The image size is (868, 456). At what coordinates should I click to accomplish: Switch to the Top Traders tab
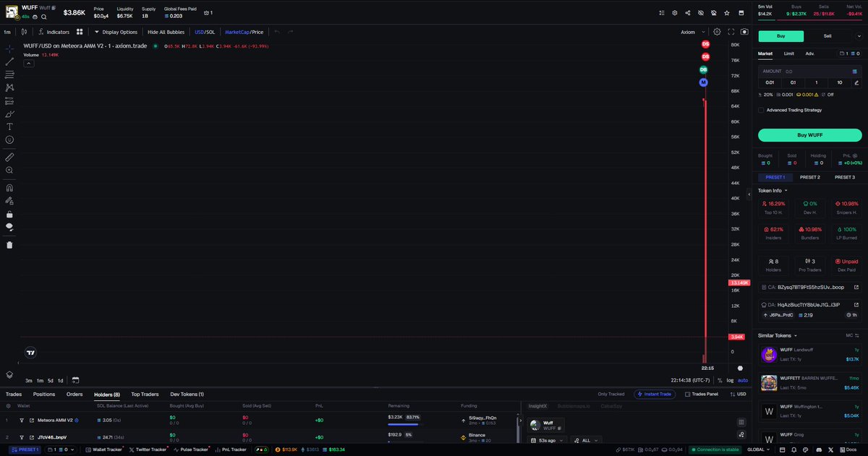point(144,394)
